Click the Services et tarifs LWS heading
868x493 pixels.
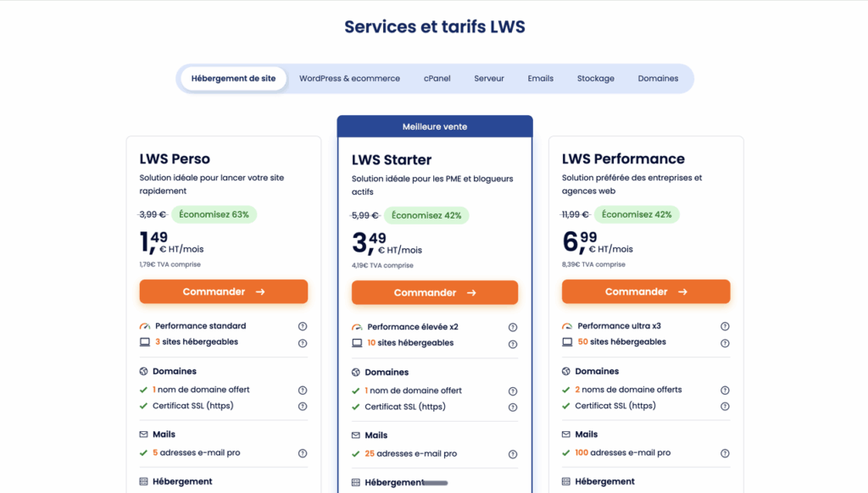tap(435, 26)
